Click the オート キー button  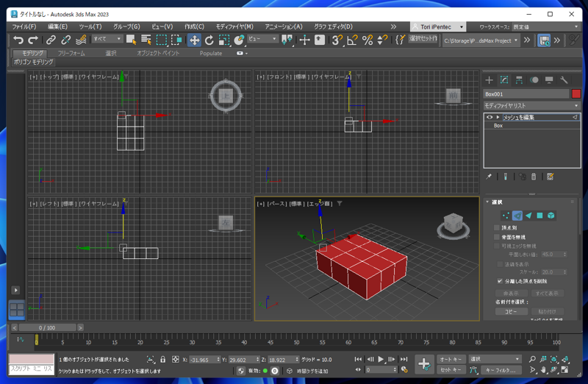451,359
